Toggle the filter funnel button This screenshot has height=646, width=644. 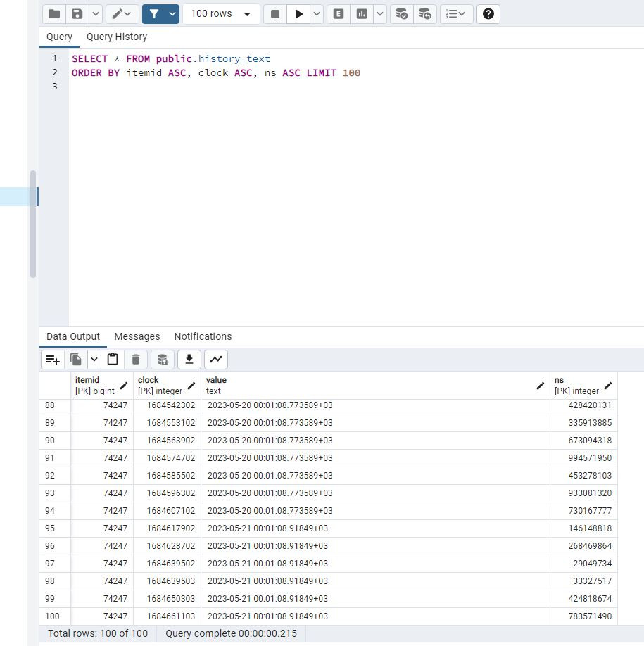(154, 14)
